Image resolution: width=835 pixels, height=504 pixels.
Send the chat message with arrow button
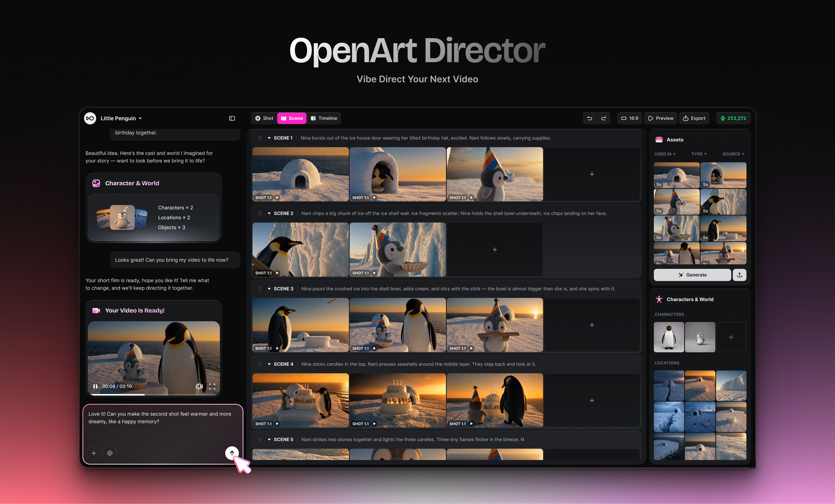(232, 453)
